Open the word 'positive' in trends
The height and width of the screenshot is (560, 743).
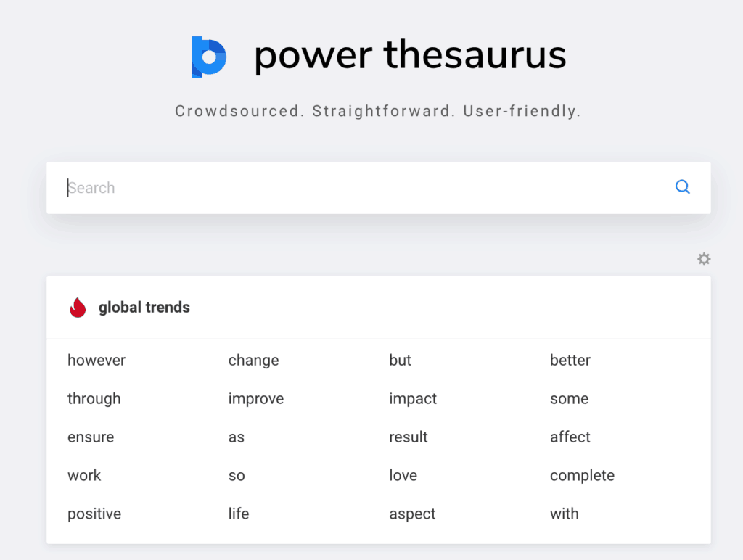pyautogui.click(x=94, y=514)
